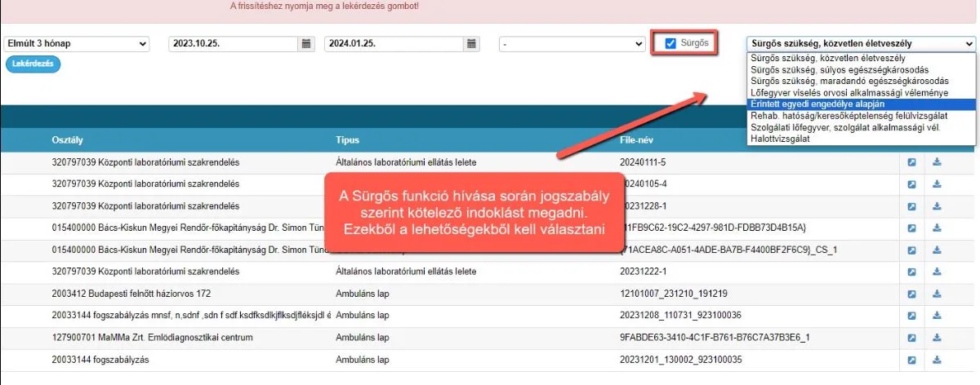The width and height of the screenshot is (980, 385).
Task: Download file 20231208_110731_923100036
Action: pyautogui.click(x=937, y=316)
